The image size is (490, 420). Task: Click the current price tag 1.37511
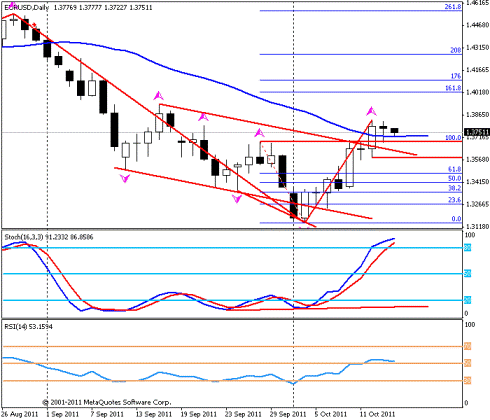coord(477,132)
